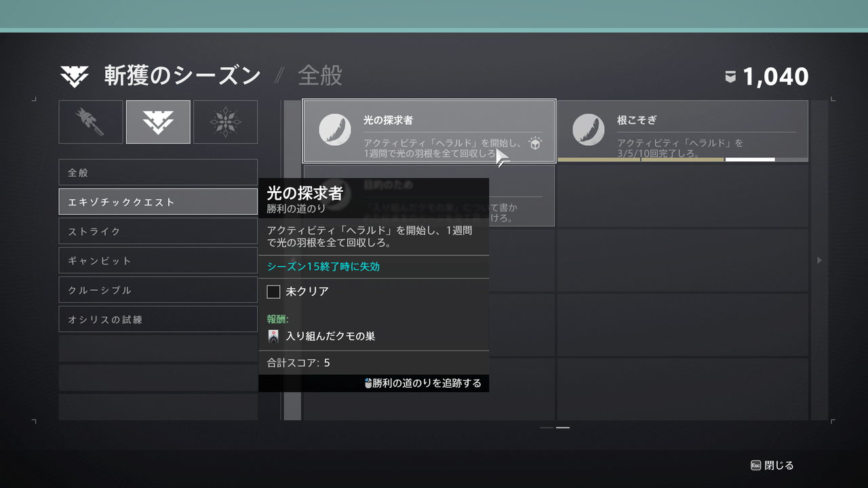Select 全般 in the left category list
This screenshot has height=488, width=868.
coord(158,172)
